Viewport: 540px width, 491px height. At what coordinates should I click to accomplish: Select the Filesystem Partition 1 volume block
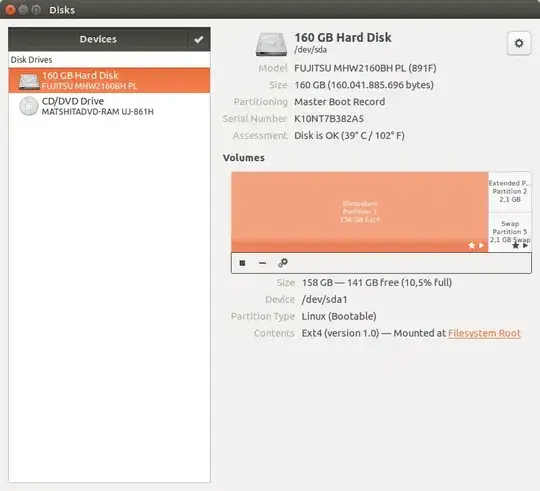coord(360,212)
